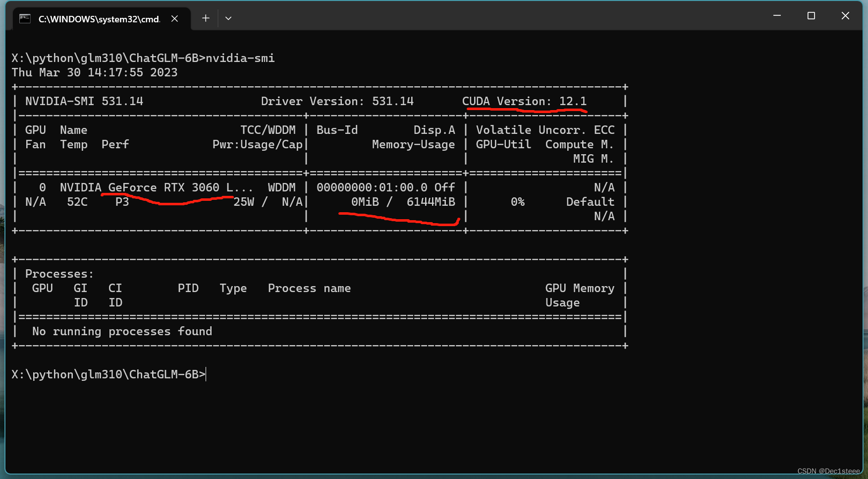Click the 'Memory-Usage' column header
The image size is (868, 479).
pos(414,144)
